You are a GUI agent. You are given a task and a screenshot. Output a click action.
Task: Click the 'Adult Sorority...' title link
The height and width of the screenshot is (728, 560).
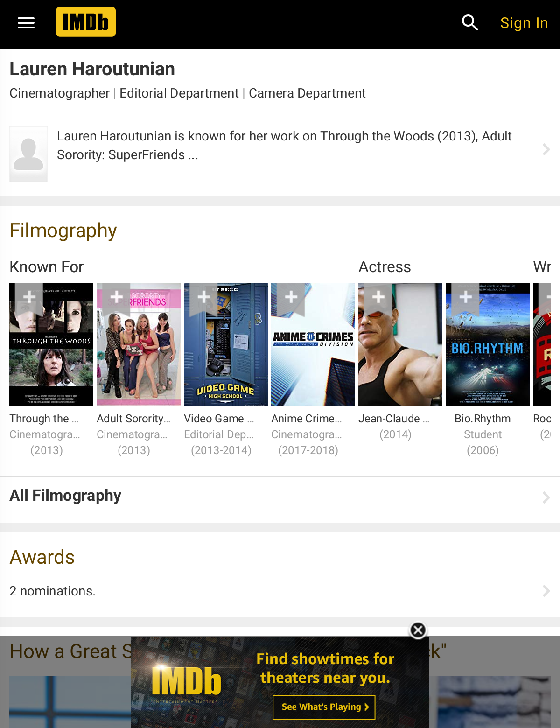[133, 419]
